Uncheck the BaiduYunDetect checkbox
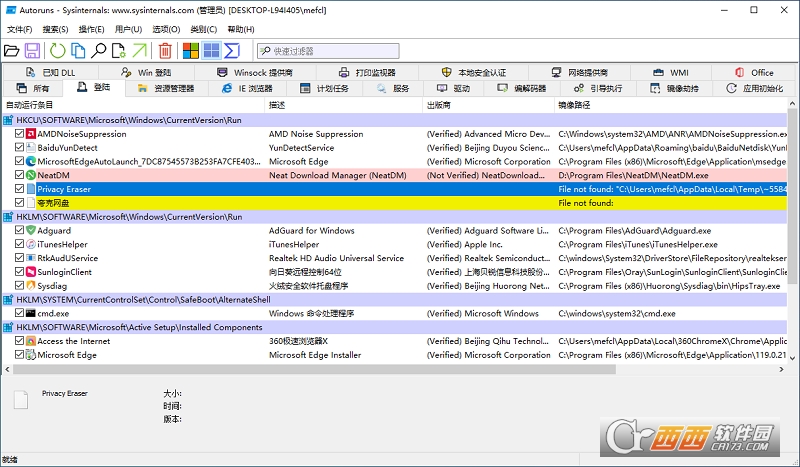The width and height of the screenshot is (800, 467). [x=19, y=148]
